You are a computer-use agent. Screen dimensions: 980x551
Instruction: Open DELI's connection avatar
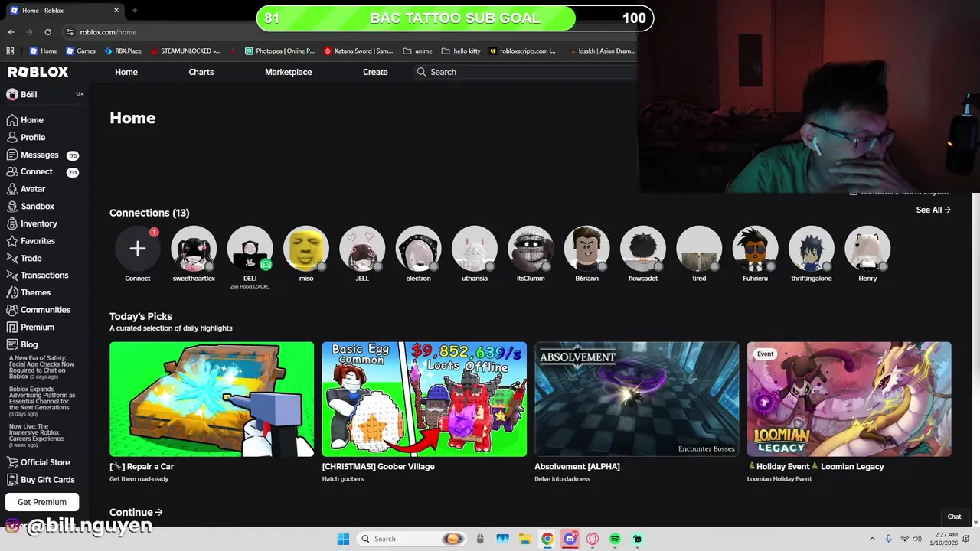coord(250,249)
